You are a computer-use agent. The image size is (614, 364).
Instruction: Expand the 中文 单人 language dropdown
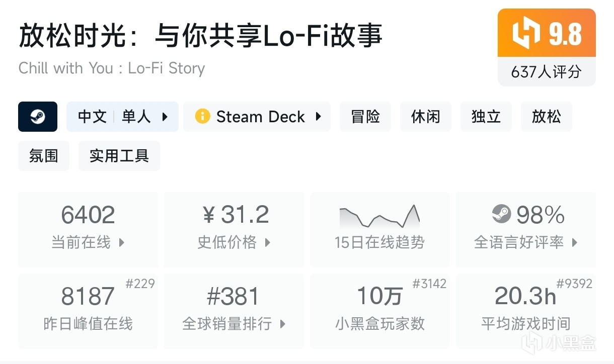[x=165, y=117]
